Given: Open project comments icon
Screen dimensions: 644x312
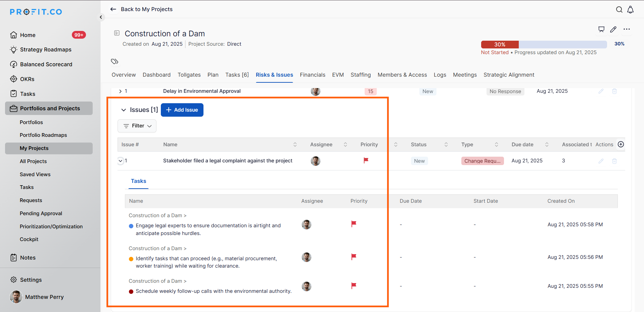Looking at the screenshot, I should pos(601,29).
